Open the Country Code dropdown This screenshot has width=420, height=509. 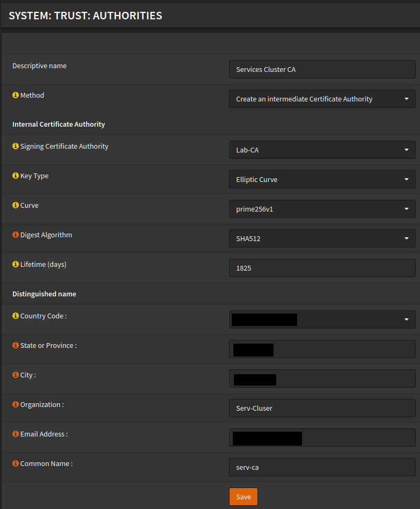pyautogui.click(x=322, y=319)
